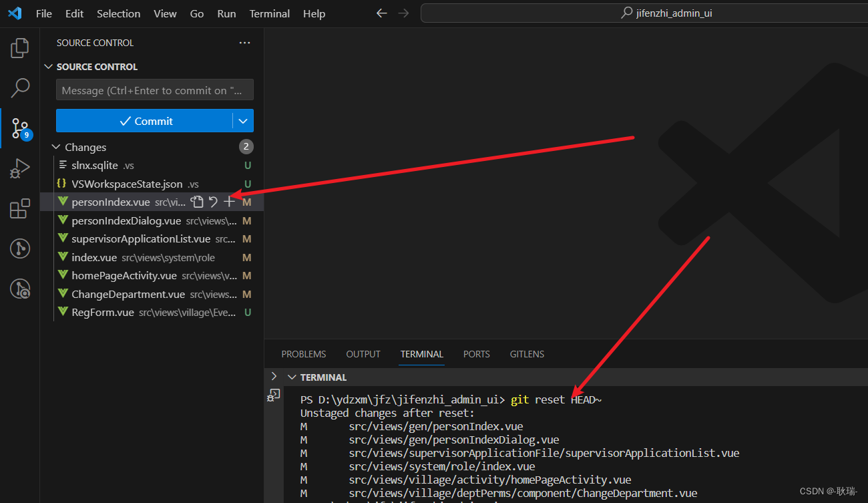Image resolution: width=868 pixels, height=503 pixels.
Task: Open the Extensions view
Action: coord(20,208)
